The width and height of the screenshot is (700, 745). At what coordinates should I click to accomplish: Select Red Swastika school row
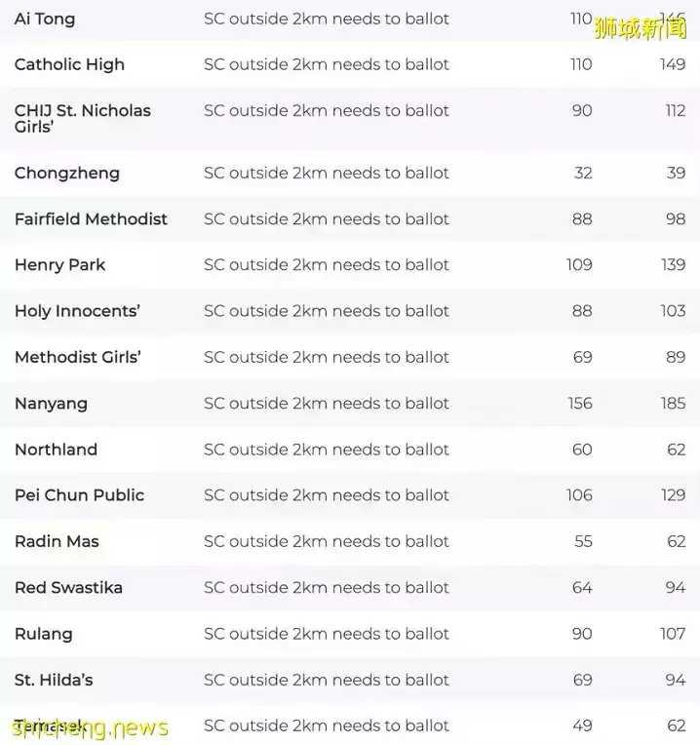tap(68, 587)
